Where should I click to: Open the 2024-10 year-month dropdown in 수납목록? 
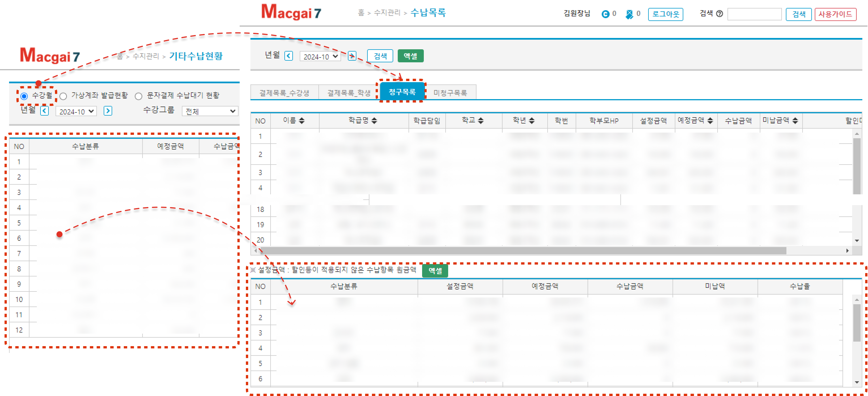coord(320,56)
